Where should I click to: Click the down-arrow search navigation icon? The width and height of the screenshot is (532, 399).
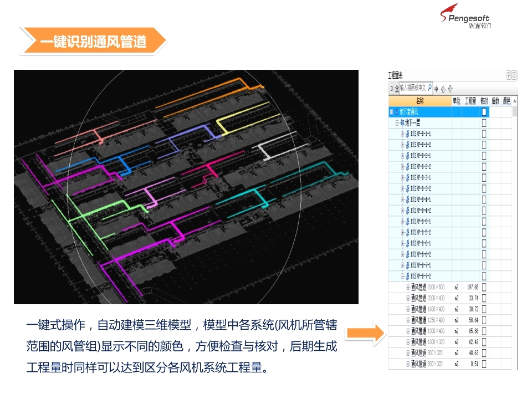tap(451, 87)
